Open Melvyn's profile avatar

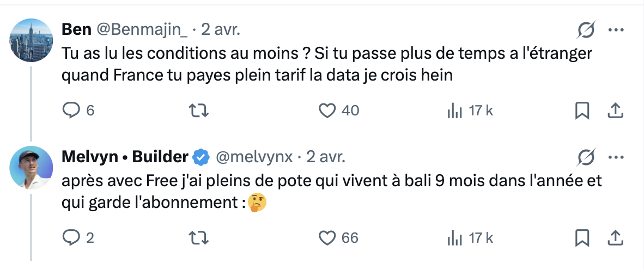[31, 167]
